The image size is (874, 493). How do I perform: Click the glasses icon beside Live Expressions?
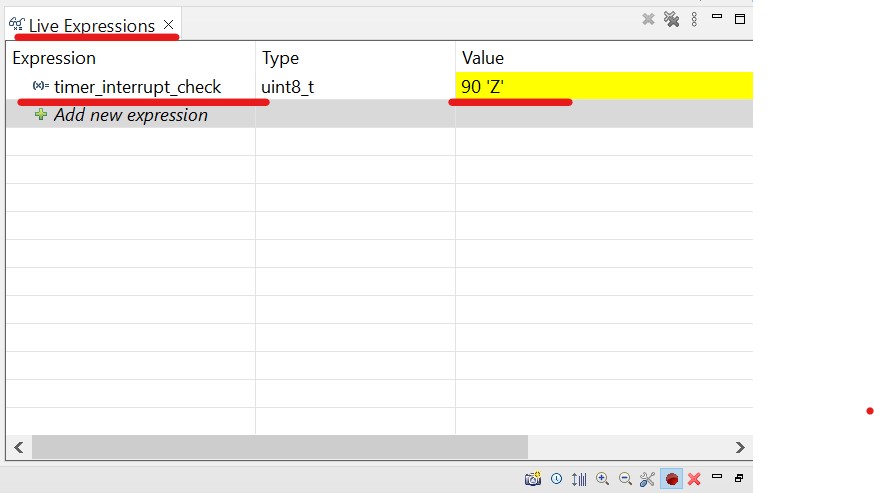coord(17,24)
